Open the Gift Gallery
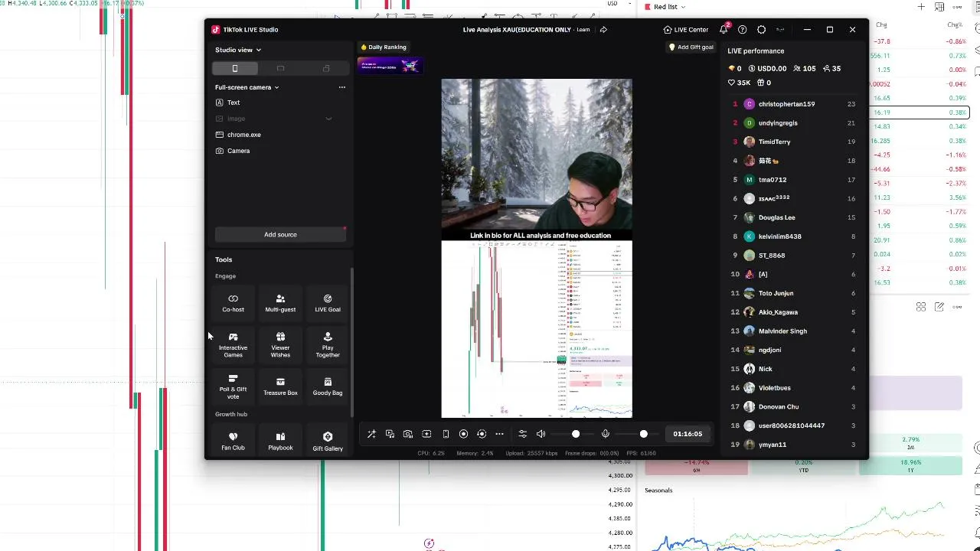Image resolution: width=980 pixels, height=551 pixels. click(x=328, y=442)
